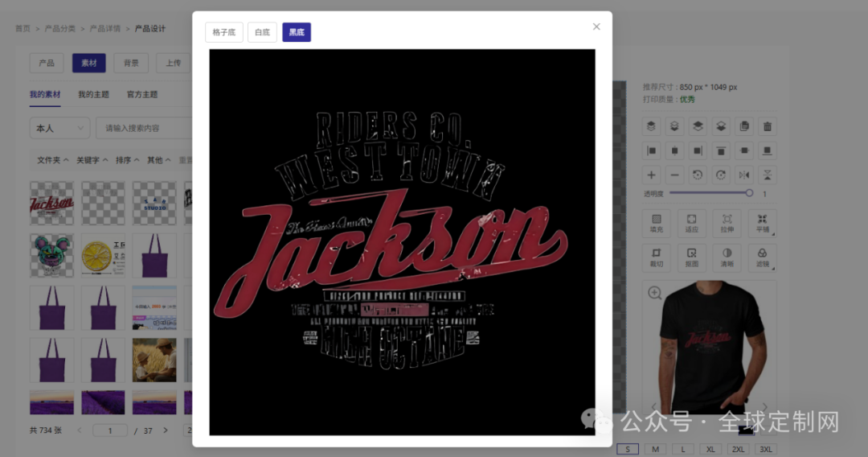Rotate the design counter-clockwise
The image size is (868, 457).
[x=698, y=175]
